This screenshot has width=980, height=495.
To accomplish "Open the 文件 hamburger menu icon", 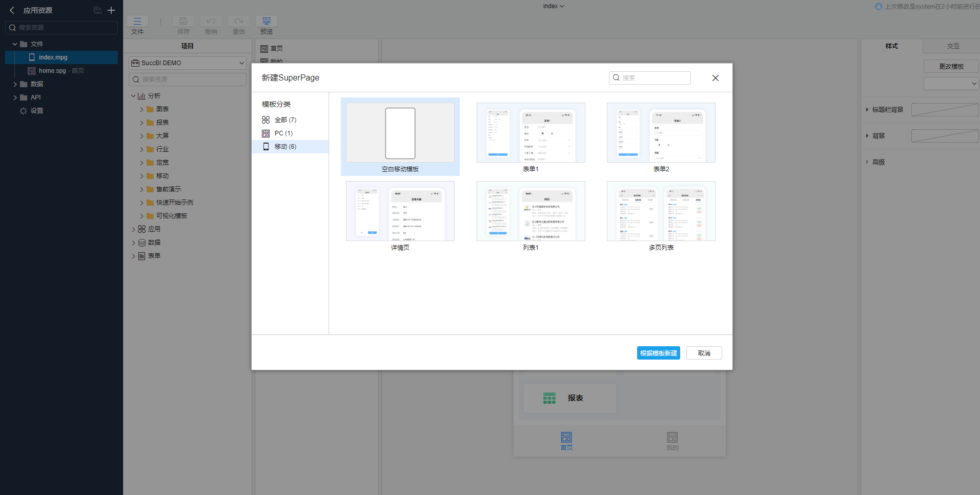I will pos(137,21).
